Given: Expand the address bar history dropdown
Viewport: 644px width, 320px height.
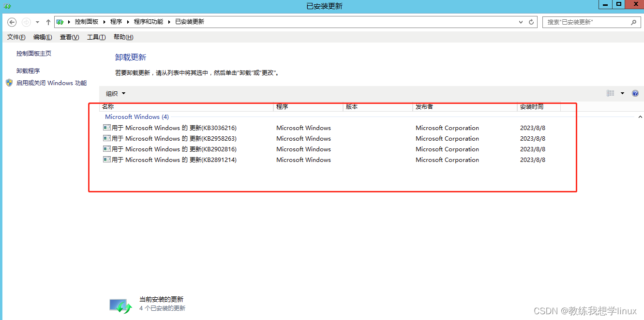Looking at the screenshot, I should pos(521,22).
